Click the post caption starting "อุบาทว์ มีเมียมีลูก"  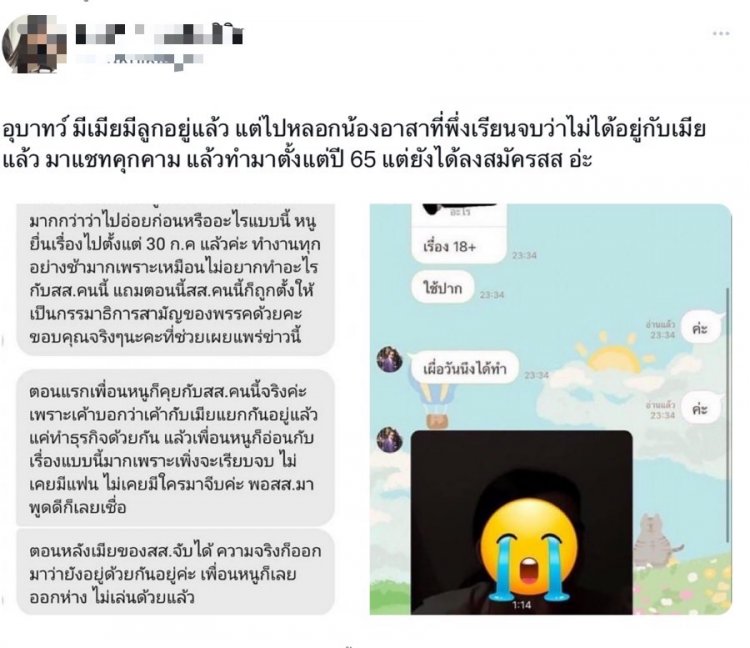354,145
